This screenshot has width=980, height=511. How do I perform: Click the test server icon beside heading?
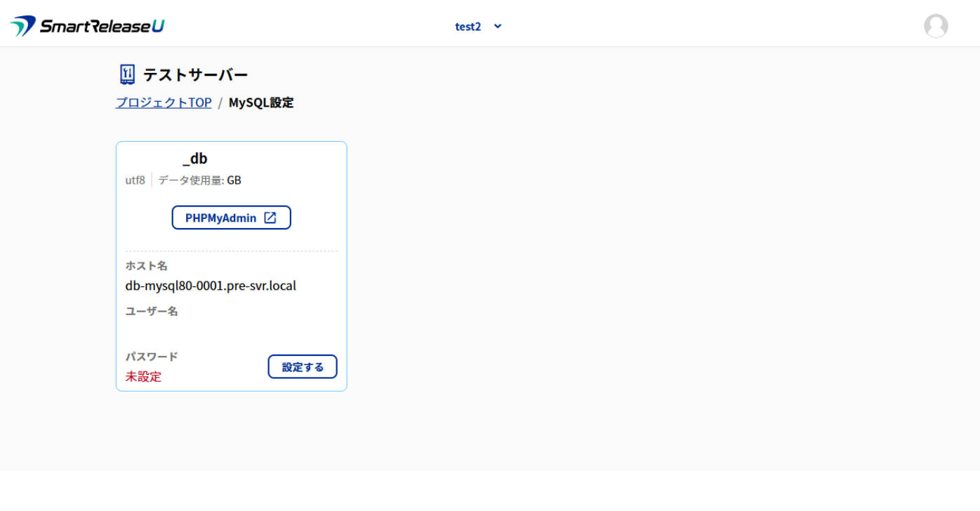127,74
